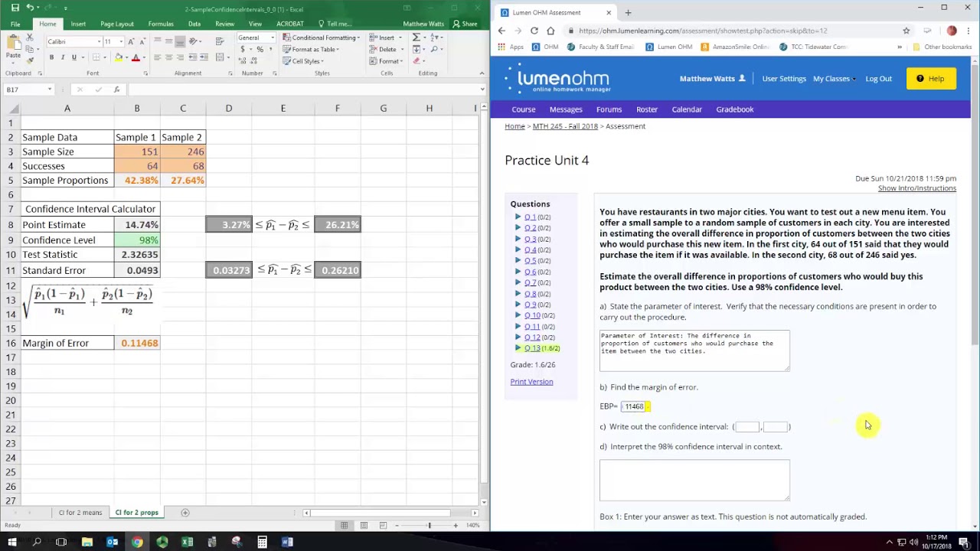This screenshot has height=551, width=980.
Task: Bookmark this page with the star icon
Action: point(906,31)
